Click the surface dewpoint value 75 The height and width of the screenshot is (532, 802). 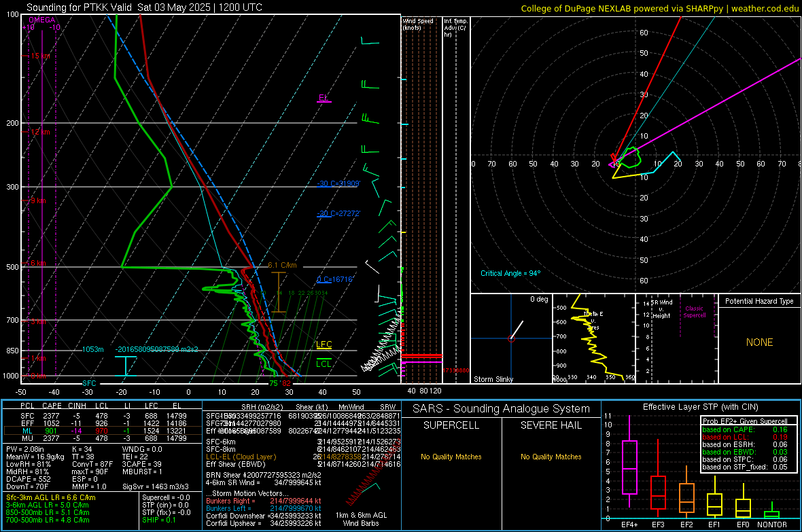274,383
